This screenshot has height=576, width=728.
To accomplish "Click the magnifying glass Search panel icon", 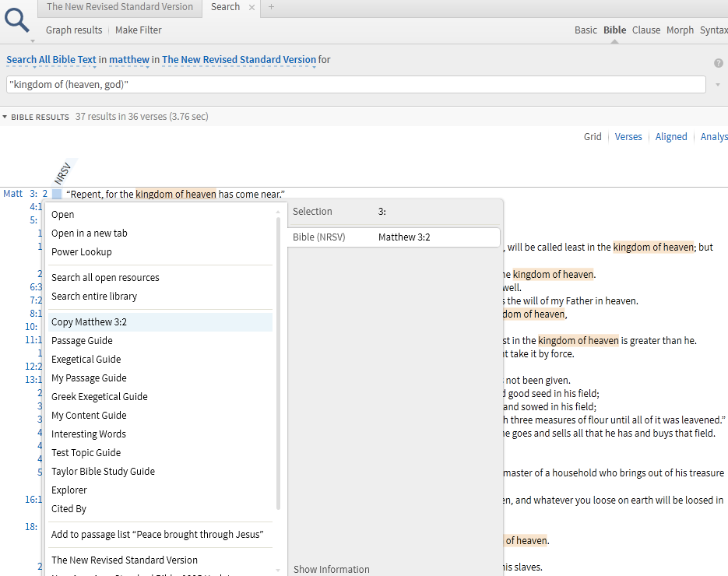I will click(x=17, y=19).
